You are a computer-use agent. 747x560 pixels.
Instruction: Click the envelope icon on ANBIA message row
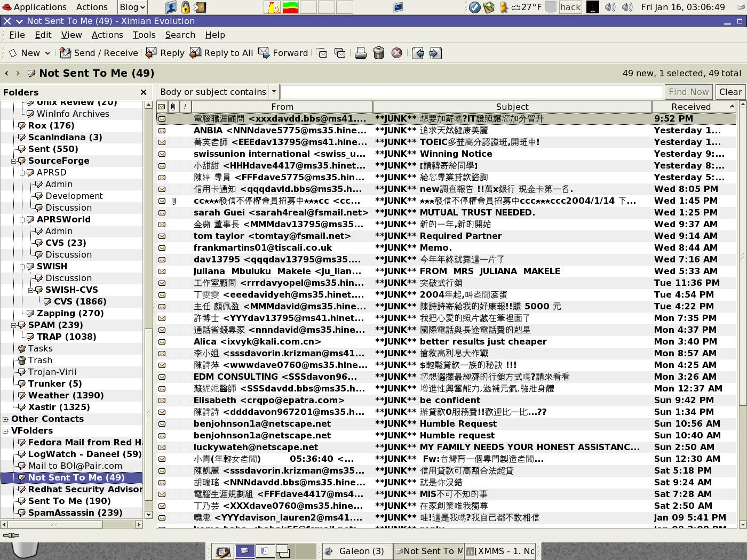162,130
